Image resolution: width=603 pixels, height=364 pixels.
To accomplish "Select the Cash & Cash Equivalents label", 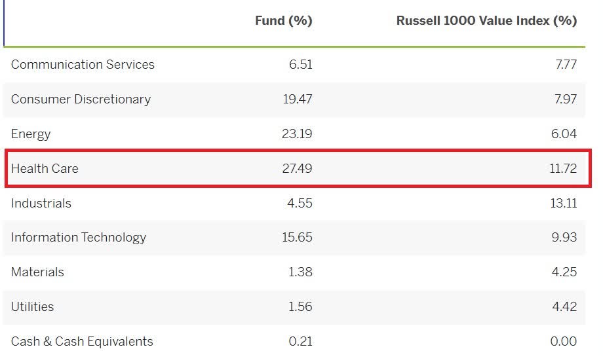I will click(x=82, y=341).
